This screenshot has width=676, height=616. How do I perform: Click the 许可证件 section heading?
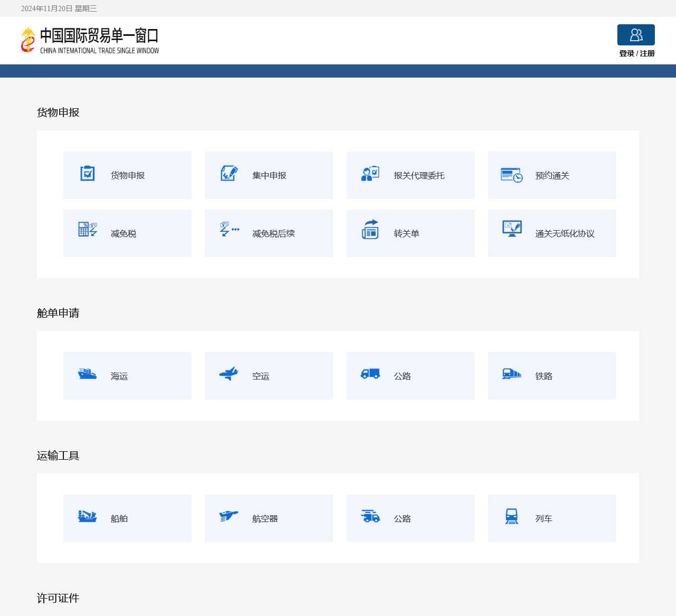[57, 598]
